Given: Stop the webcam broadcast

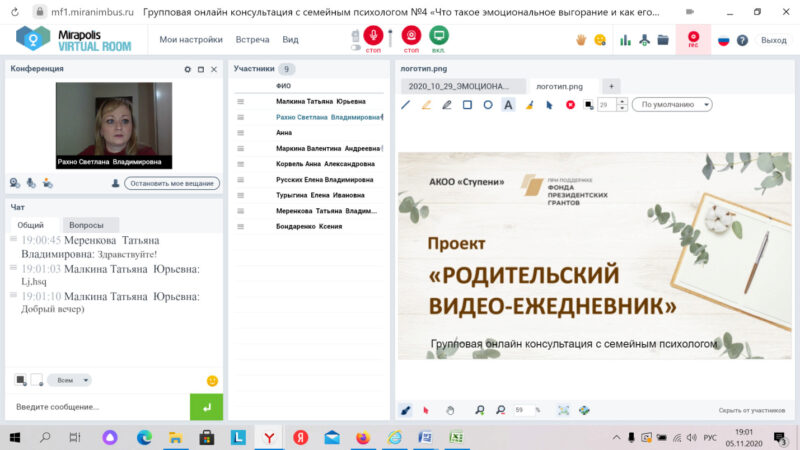Looking at the screenshot, I should click(411, 36).
